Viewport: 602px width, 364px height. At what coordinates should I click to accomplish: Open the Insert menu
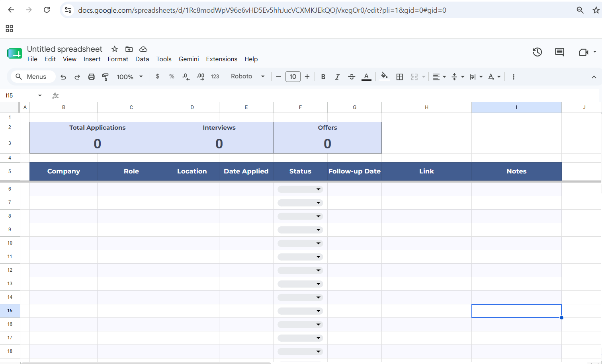[x=92, y=59]
